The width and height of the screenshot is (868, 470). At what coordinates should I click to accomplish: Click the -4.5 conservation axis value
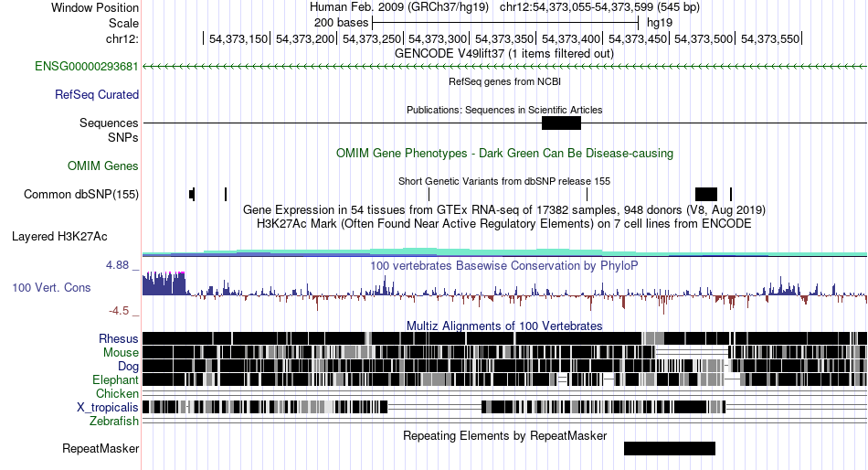119,310
